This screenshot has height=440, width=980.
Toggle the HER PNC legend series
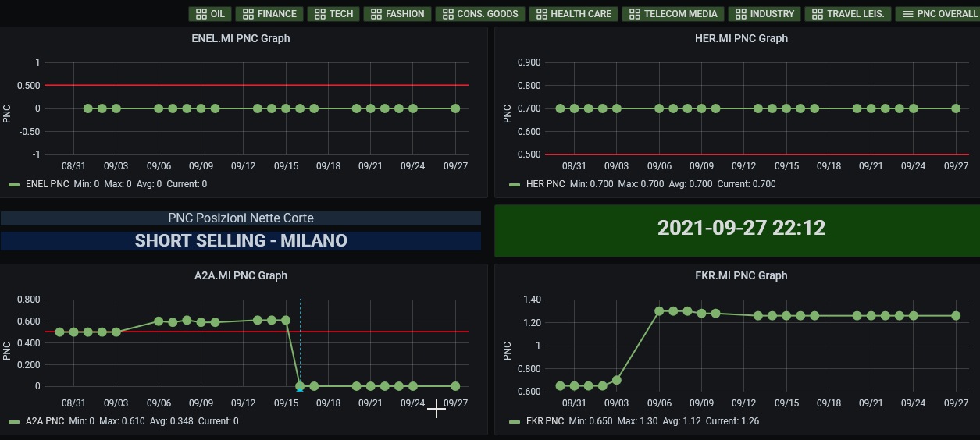click(545, 184)
